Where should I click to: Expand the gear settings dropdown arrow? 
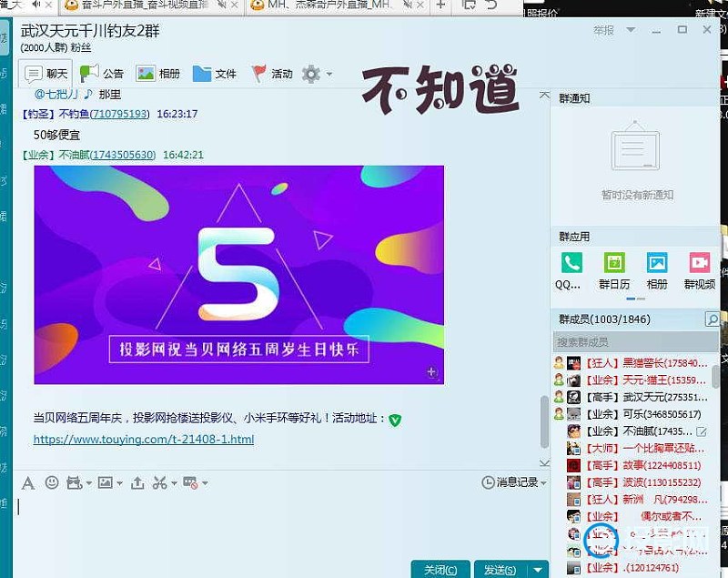[x=329, y=74]
